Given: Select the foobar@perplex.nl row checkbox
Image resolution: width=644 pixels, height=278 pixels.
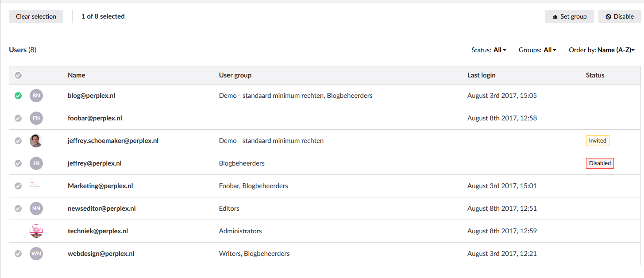Looking at the screenshot, I should tap(18, 118).
